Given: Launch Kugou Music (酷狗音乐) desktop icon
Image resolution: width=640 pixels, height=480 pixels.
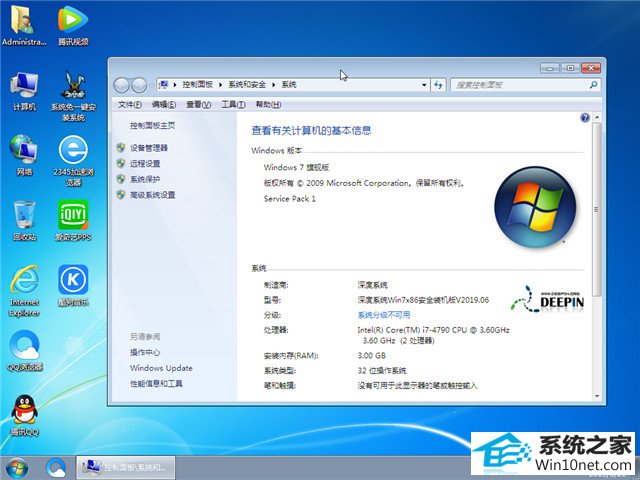Looking at the screenshot, I should (73, 286).
